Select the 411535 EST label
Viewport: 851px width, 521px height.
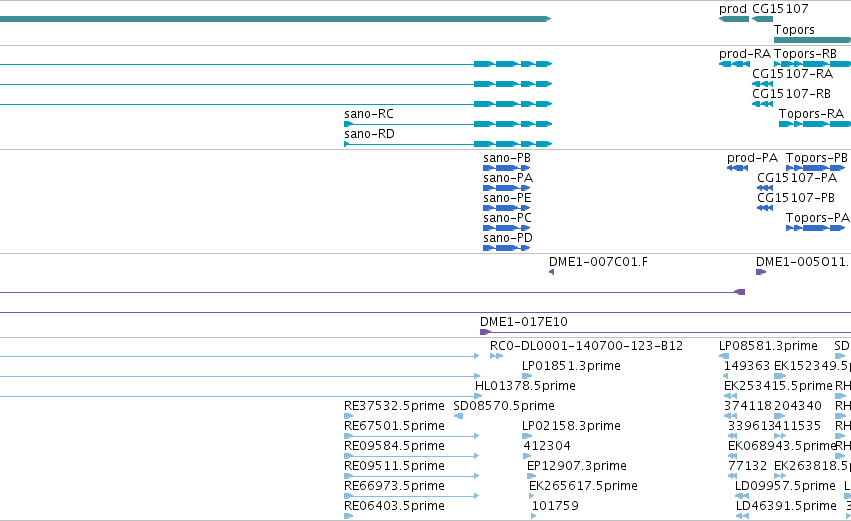(x=797, y=426)
